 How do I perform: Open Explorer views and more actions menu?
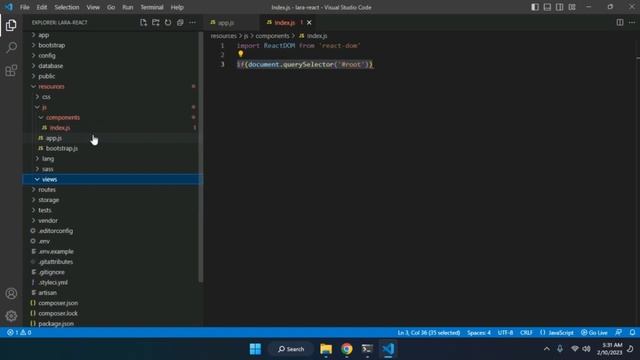(x=192, y=22)
